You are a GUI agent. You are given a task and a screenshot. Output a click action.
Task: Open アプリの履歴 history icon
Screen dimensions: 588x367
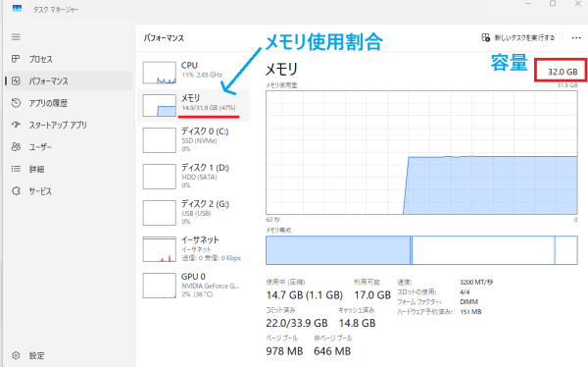[x=16, y=103]
